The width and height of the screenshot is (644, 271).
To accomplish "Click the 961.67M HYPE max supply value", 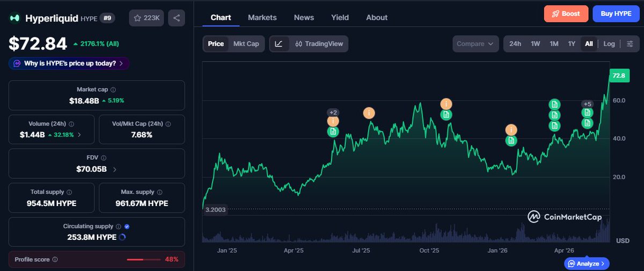I will click(142, 203).
